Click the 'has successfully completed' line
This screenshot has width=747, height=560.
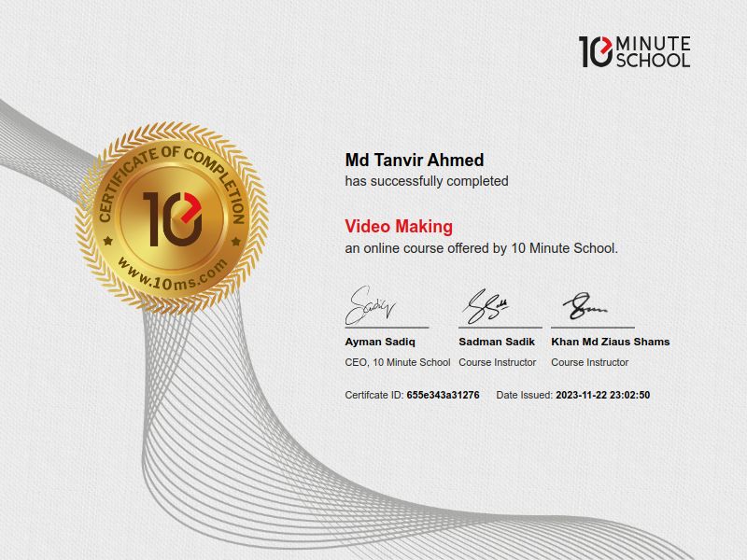pyautogui.click(x=427, y=181)
